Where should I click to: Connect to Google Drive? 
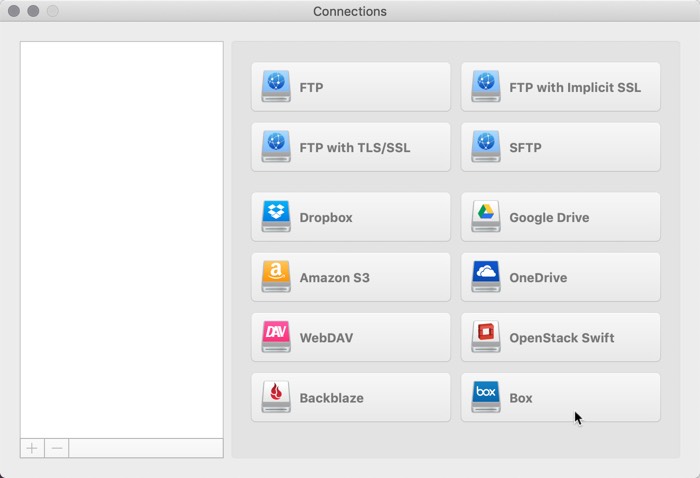coord(560,217)
